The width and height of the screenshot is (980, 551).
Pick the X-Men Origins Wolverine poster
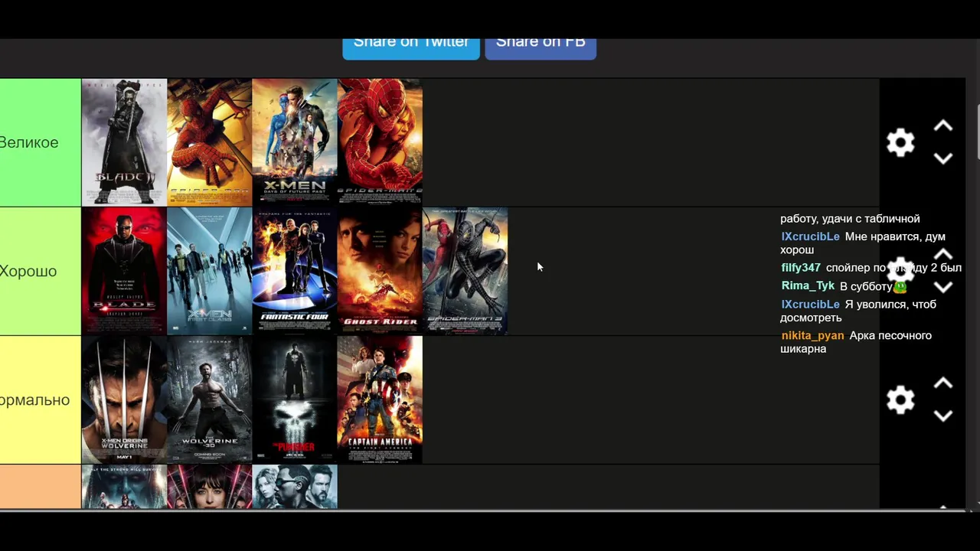(x=124, y=399)
